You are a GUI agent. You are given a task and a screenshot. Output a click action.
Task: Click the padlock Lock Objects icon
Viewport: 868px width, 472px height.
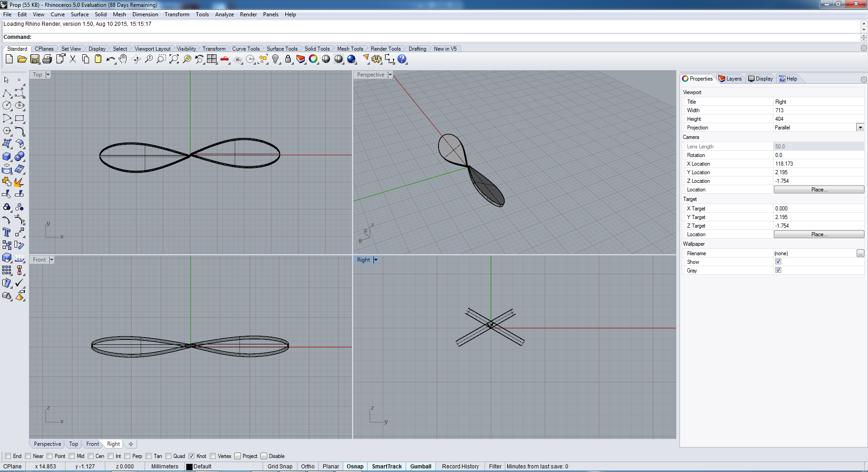(288, 59)
